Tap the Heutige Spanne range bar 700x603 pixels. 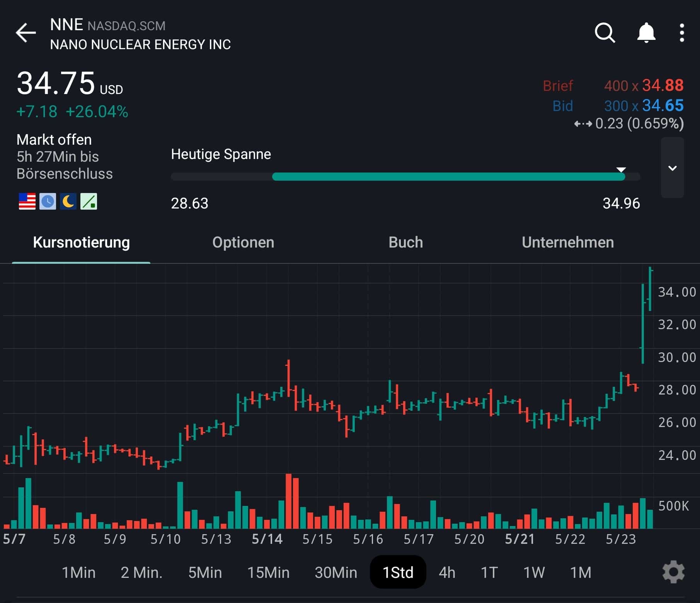point(405,177)
